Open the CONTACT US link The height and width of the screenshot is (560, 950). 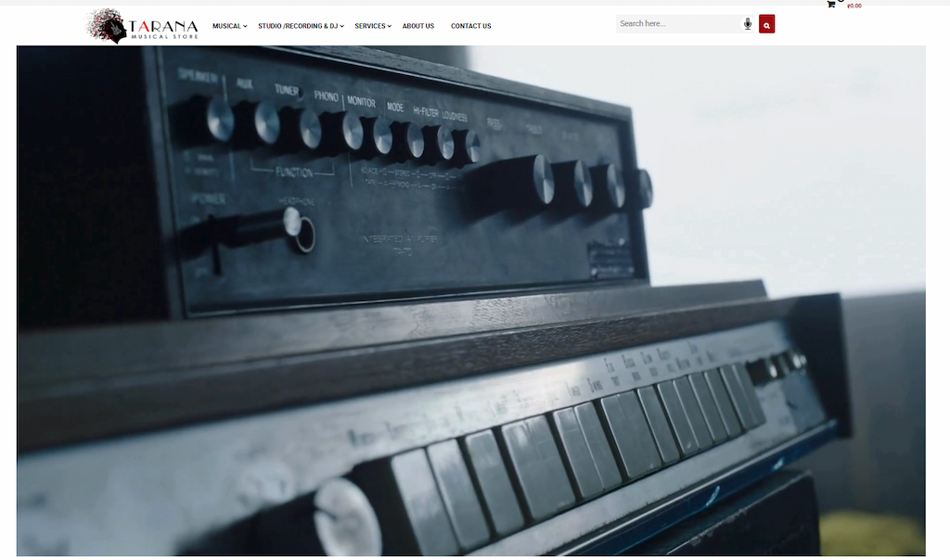(x=470, y=26)
